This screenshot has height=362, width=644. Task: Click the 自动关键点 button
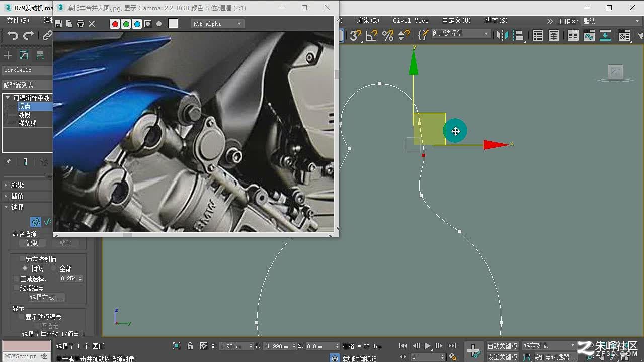coord(502,346)
